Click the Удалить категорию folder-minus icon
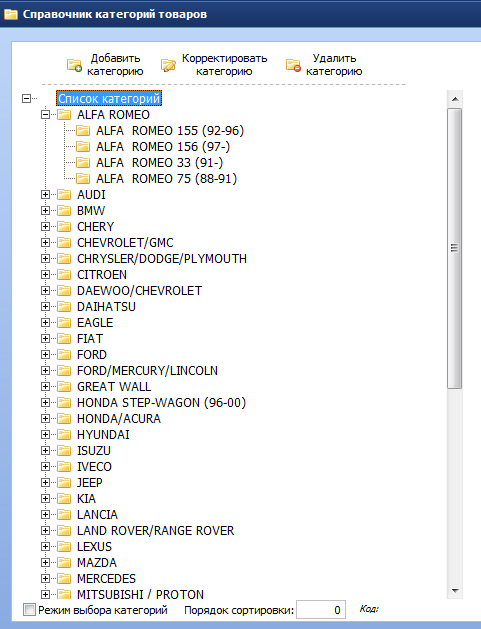 293,65
